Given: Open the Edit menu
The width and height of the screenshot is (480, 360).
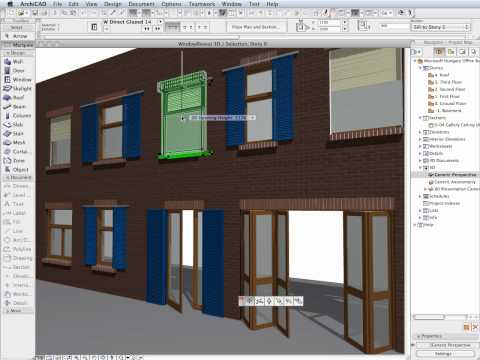Looking at the screenshot, I should pyautogui.click(x=73, y=4).
